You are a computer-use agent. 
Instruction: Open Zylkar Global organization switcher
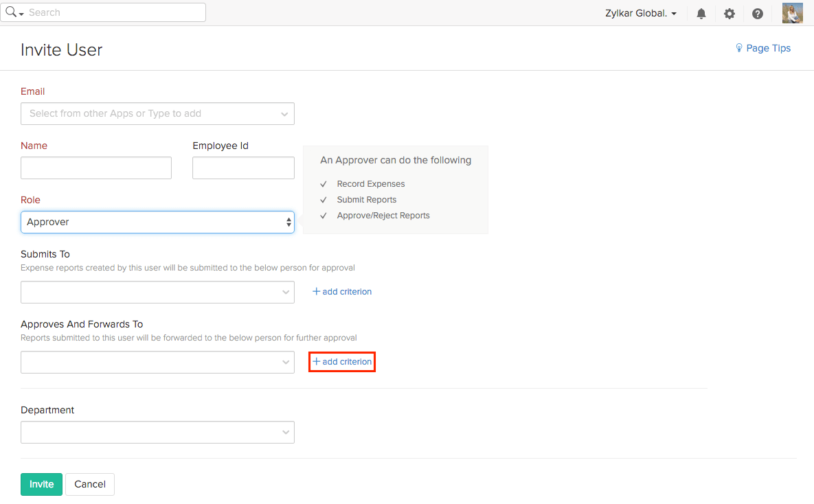[641, 14]
